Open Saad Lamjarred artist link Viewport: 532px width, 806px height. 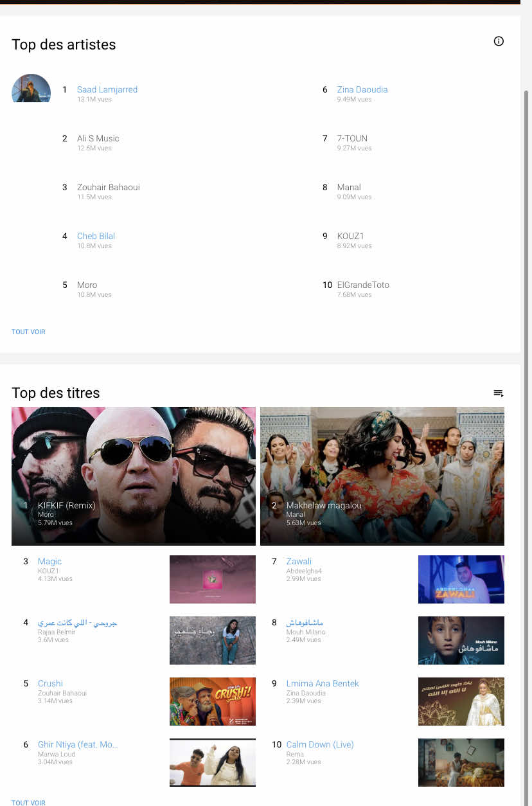pos(107,89)
